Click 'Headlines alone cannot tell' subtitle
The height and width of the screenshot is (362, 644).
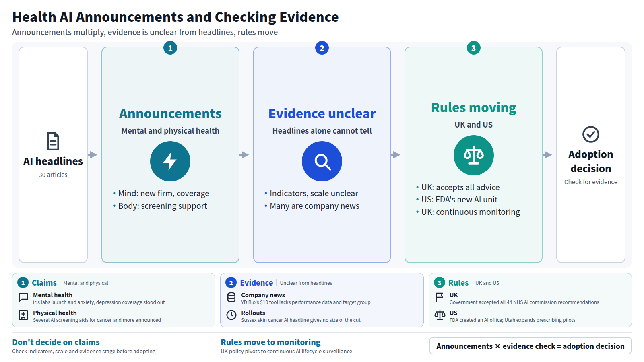322,131
